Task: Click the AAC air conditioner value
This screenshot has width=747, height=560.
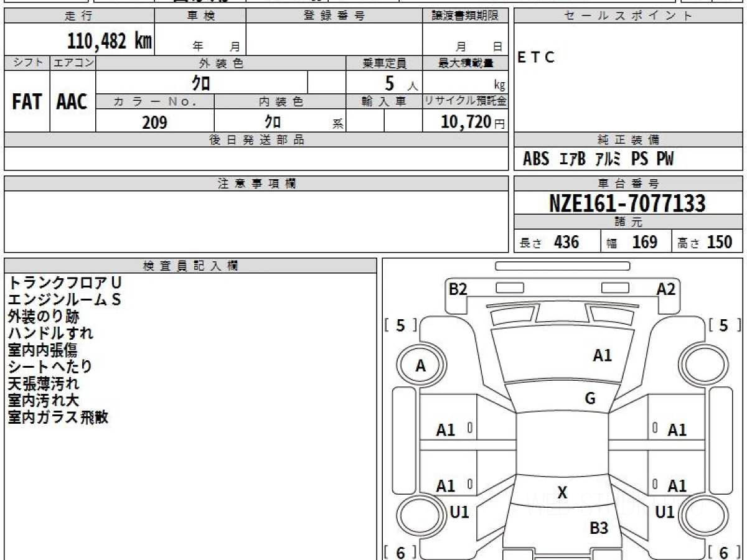Action: 72,102
